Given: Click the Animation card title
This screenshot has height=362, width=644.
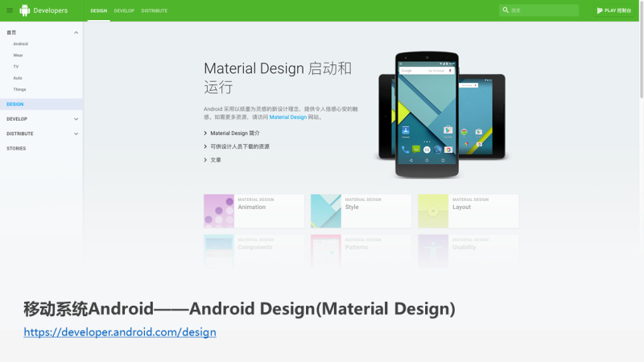Looking at the screenshot, I should (252, 208).
